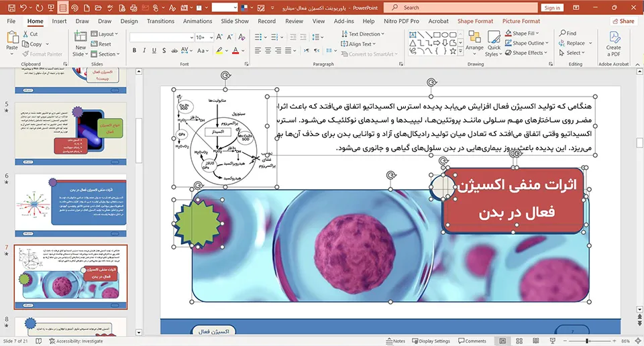This screenshot has width=644, height=346.
Task: Set right-to-left text direction
Action: 316,50
